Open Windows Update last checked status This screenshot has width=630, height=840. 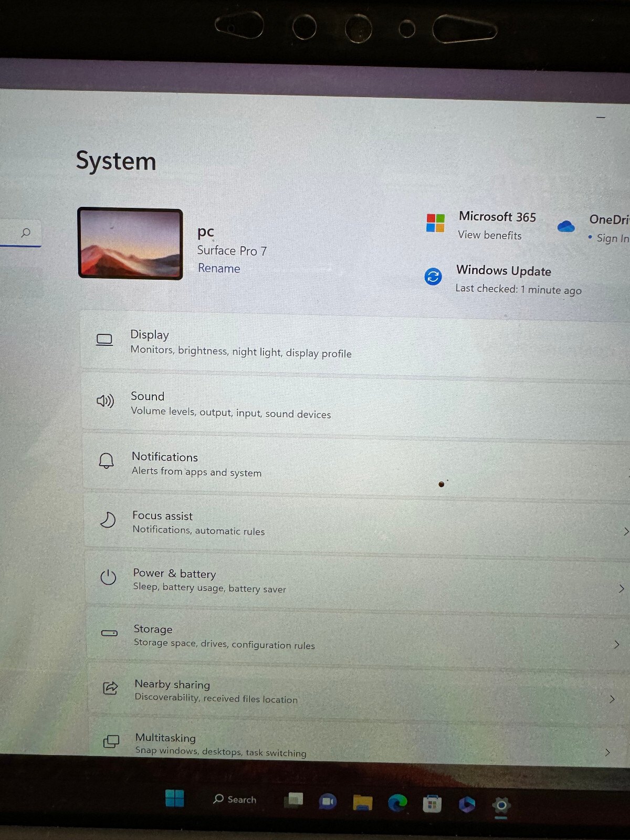point(518,289)
